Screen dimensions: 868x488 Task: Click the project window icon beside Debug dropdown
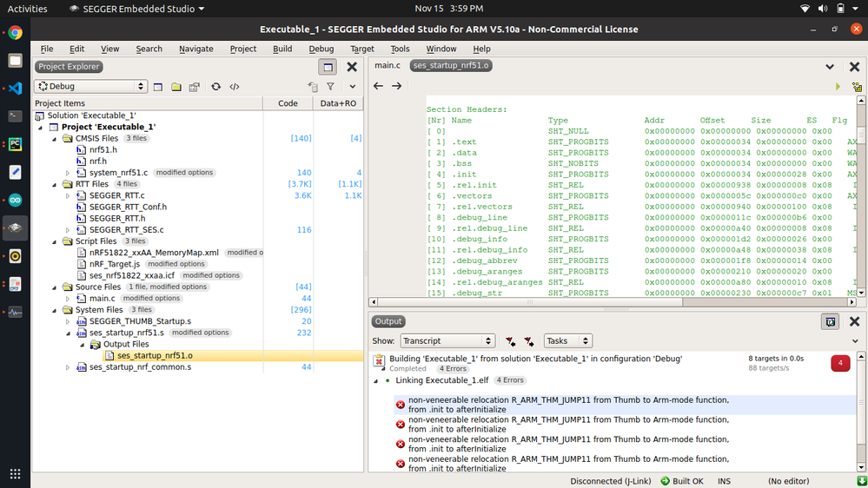pos(158,87)
